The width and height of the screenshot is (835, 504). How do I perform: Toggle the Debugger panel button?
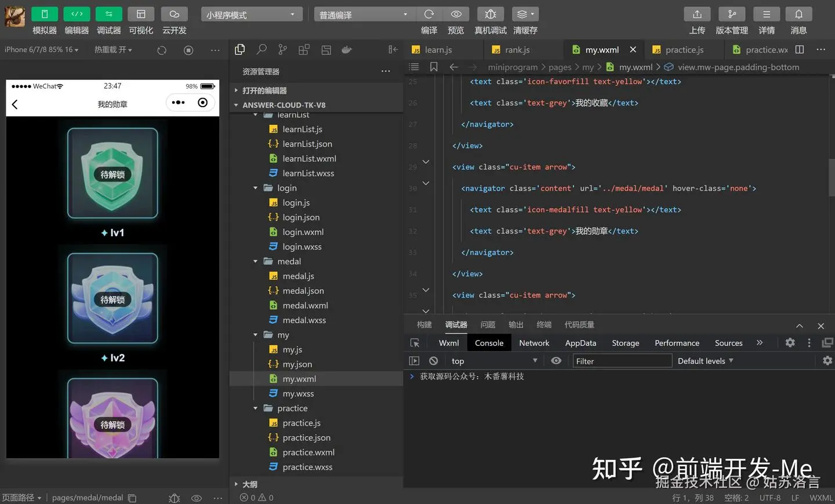point(108,14)
